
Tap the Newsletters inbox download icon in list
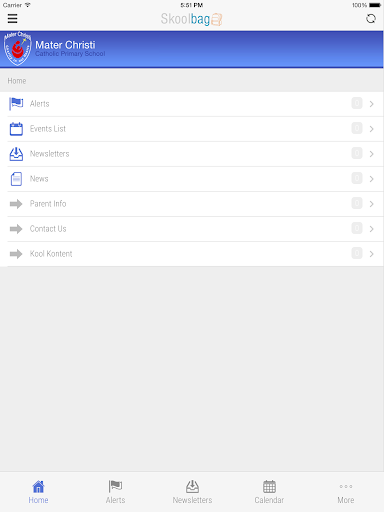16,154
